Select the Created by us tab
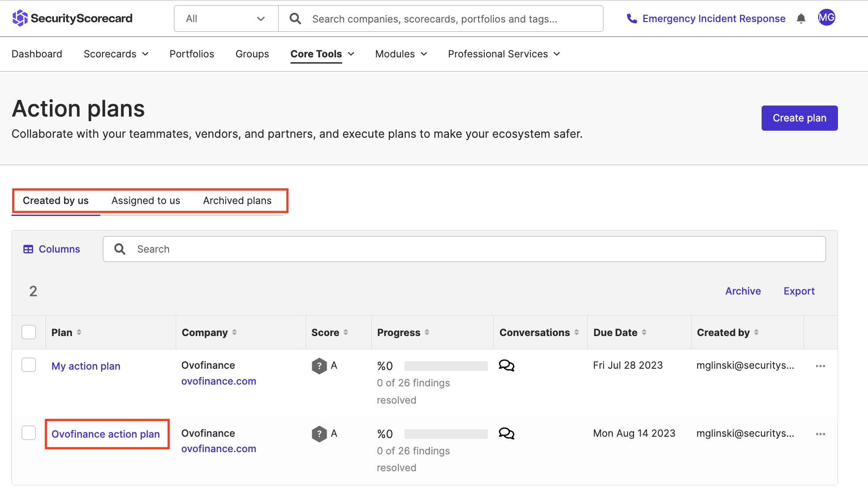The height and width of the screenshot is (499, 868). pos(56,200)
